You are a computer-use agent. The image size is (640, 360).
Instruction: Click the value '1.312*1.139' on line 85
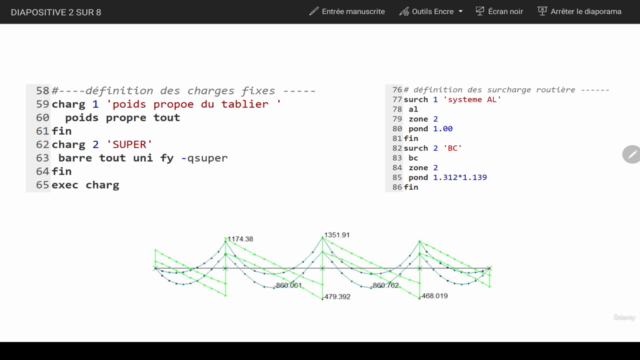[460, 178]
